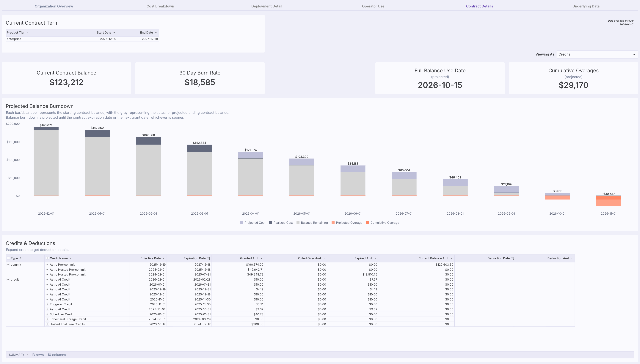Image resolution: width=640 pixels, height=364 pixels.
Task: Expand Hosted Trial Free Credits deduction details
Action: coord(47,324)
